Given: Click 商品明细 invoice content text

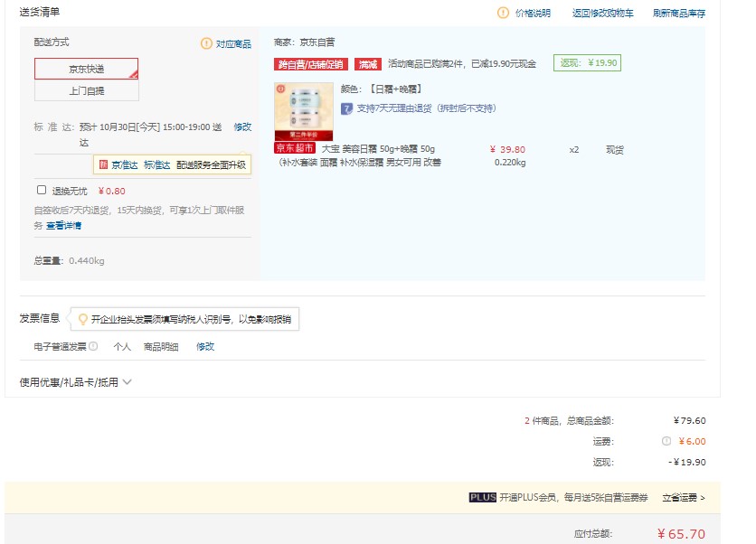Looking at the screenshot, I should click(x=161, y=346).
